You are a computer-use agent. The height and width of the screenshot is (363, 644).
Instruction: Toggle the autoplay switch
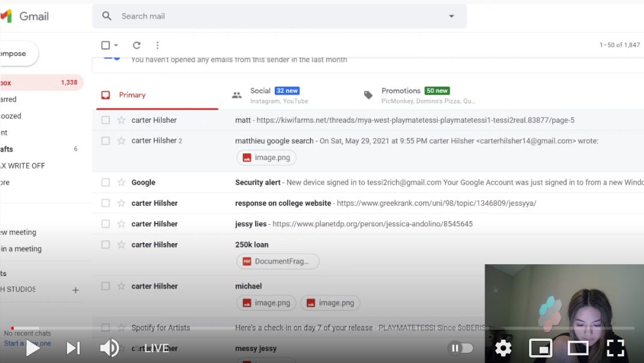(x=460, y=348)
